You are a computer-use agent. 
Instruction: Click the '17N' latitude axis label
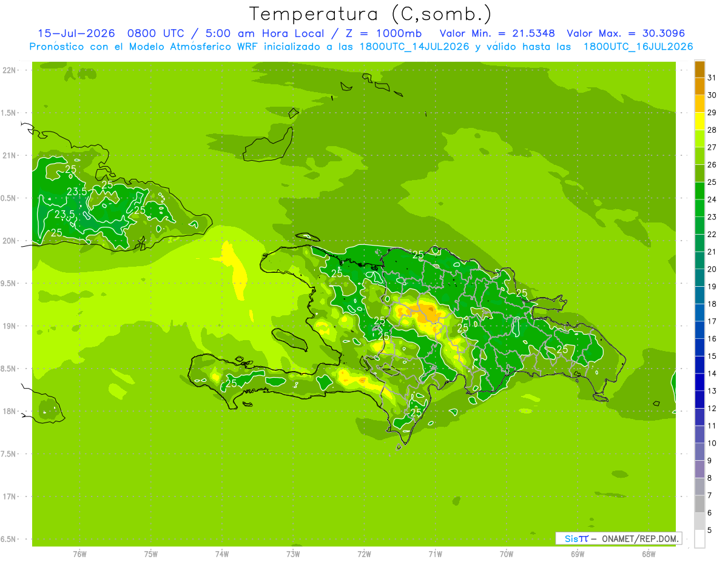coord(9,497)
